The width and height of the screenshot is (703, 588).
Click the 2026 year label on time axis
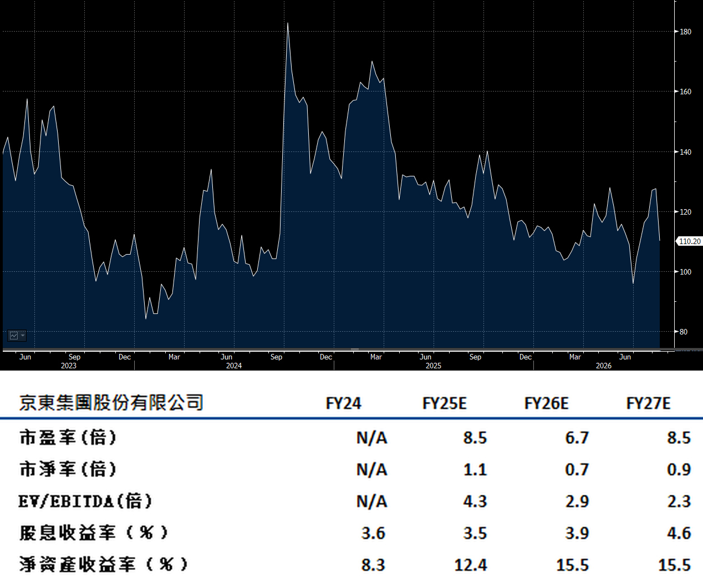[604, 366]
